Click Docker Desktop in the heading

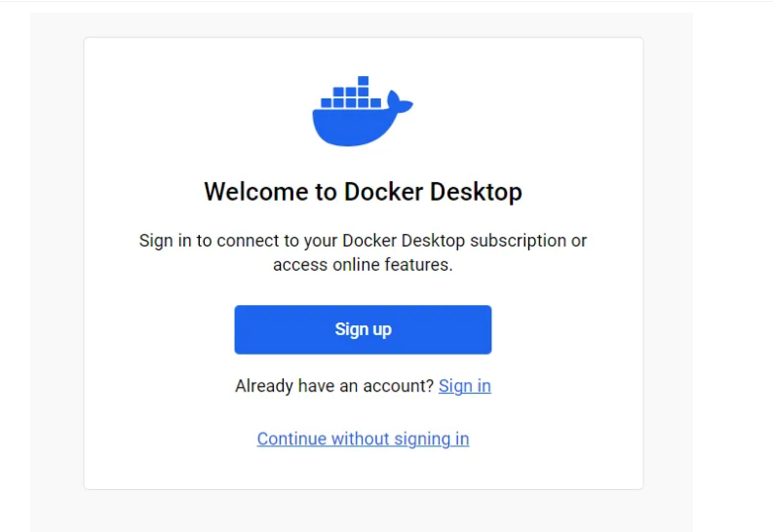433,191
